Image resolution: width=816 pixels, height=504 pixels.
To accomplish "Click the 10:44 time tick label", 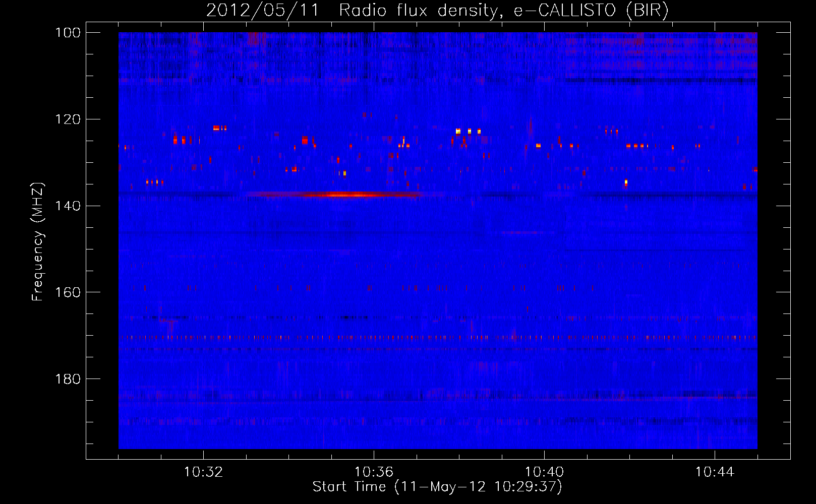I will click(715, 472).
